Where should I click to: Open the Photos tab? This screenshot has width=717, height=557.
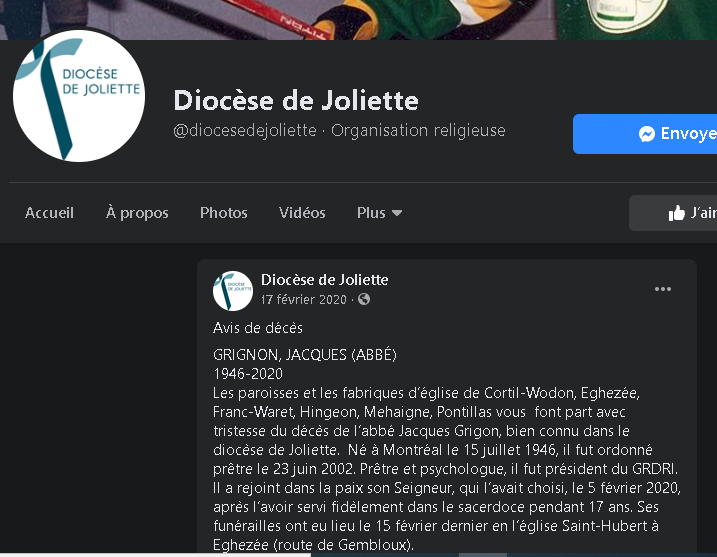pos(224,213)
